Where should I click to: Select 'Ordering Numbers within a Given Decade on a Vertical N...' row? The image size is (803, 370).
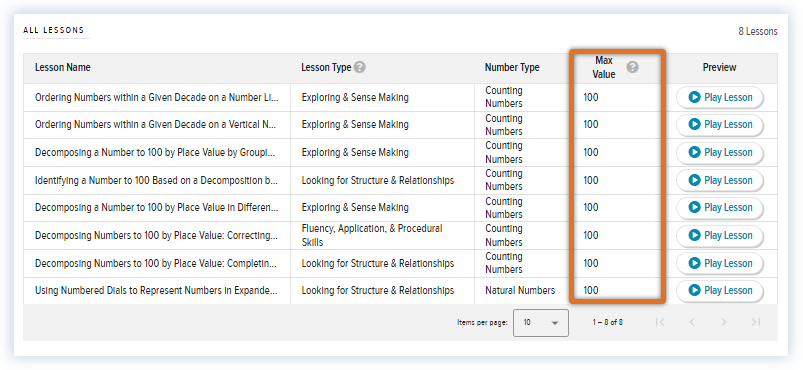coord(400,125)
